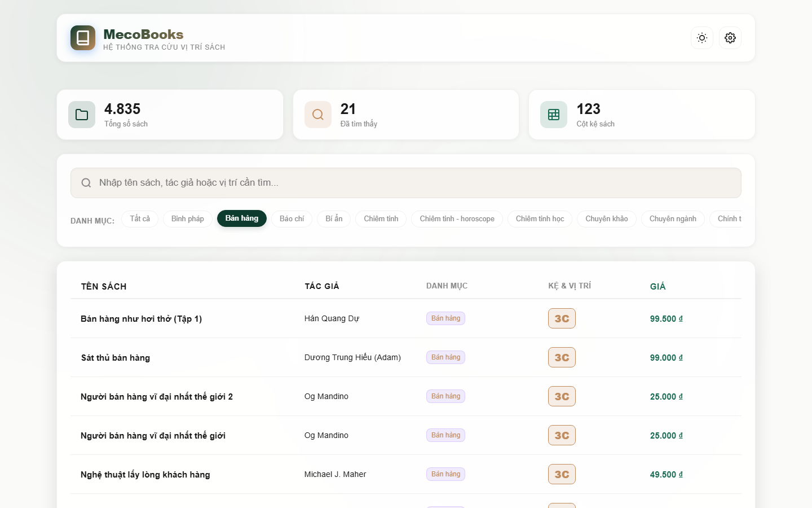Viewport: 812px width, 508px height.
Task: Click the "KỆ & VỊ TRÍ" column header
Action: [x=570, y=286]
